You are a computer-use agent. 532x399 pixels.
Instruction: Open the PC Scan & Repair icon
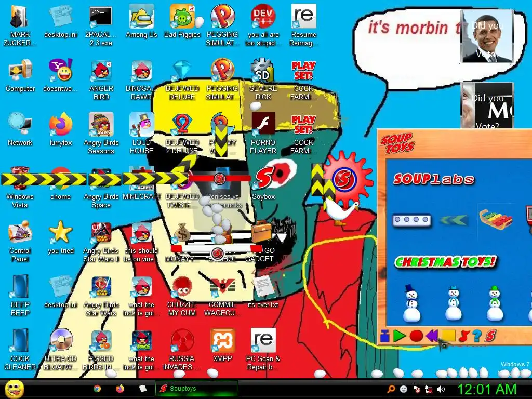[263, 350]
